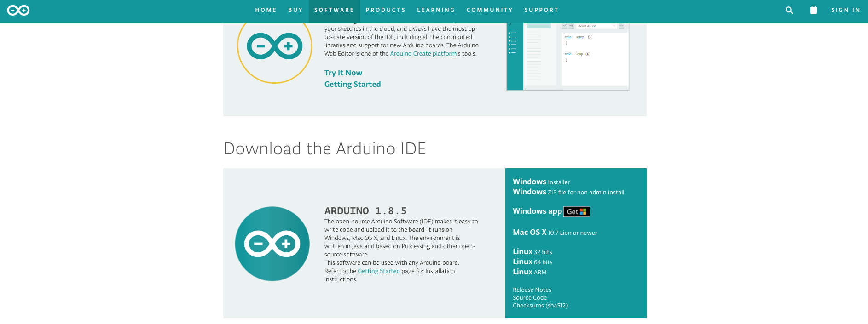Download the Windows Installer
Viewport: 868px width, 324px height.
coord(541,182)
